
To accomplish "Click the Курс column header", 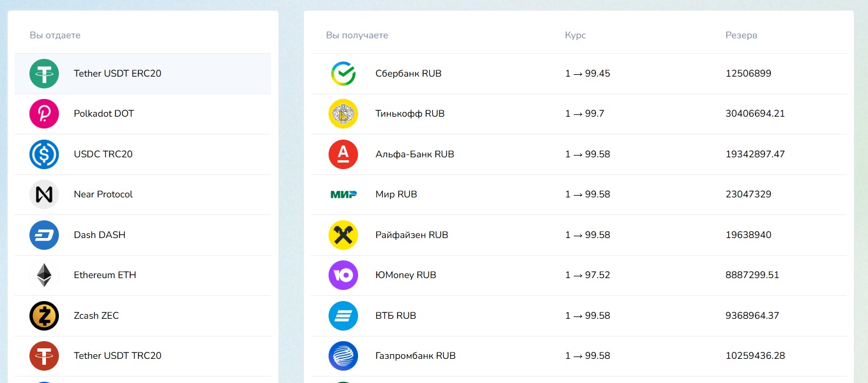I will [x=575, y=35].
